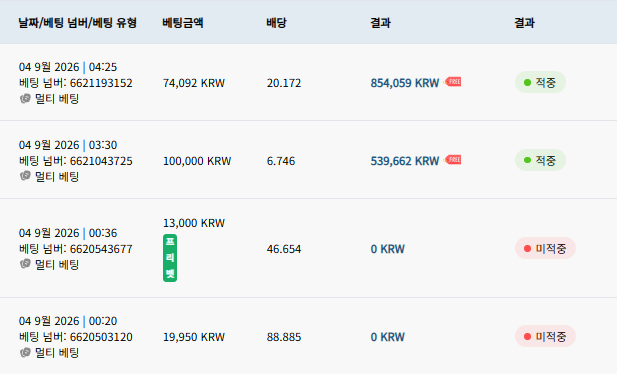Click multi-bet icon in bet 6621043725 row
Image resolution: width=617 pixels, height=374 pixels.
click(x=25, y=176)
